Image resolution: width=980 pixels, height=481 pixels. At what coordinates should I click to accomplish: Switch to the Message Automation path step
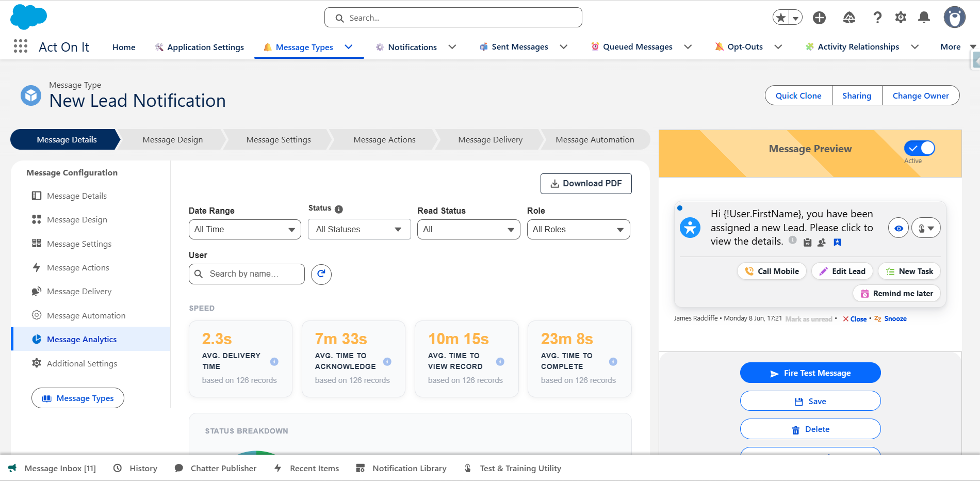coord(595,139)
